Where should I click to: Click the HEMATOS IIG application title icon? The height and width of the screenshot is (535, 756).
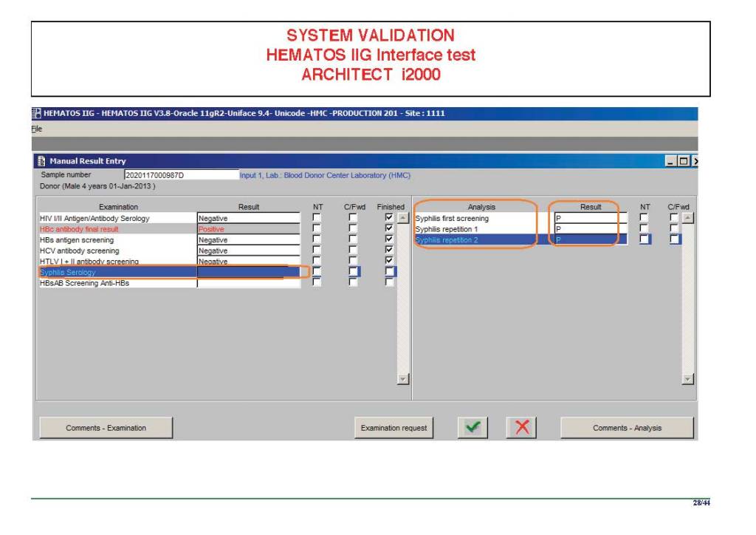[x=36, y=114]
